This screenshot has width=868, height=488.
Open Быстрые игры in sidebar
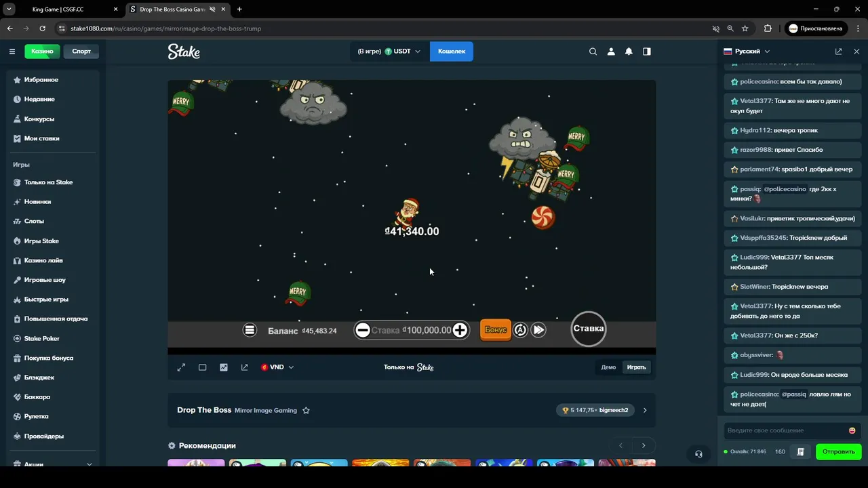point(46,300)
